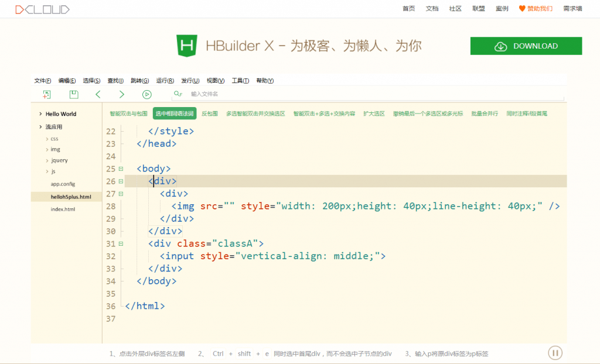Click the DCloud logo at top left

(x=42, y=9)
